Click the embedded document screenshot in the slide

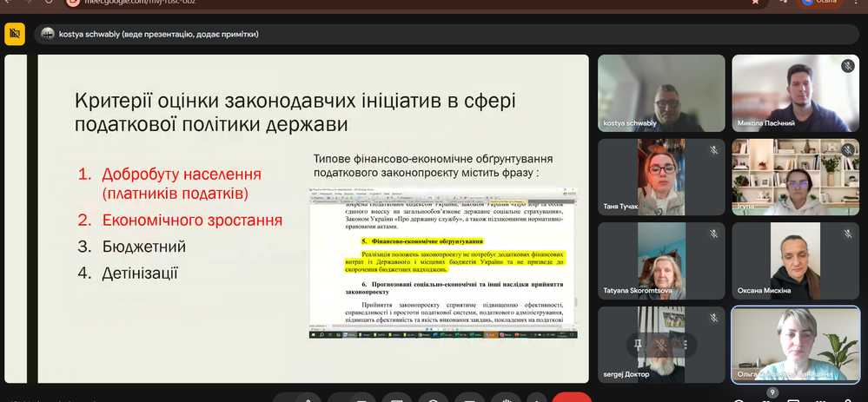[x=443, y=261]
